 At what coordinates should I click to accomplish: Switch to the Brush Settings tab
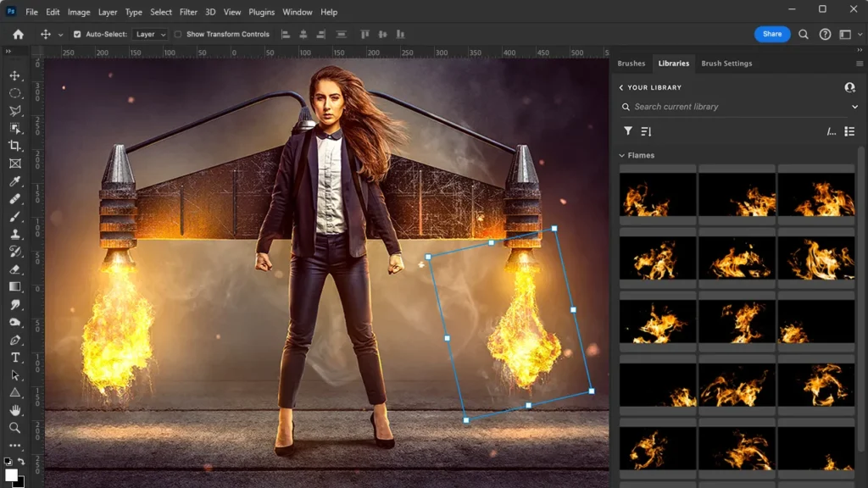click(726, 64)
